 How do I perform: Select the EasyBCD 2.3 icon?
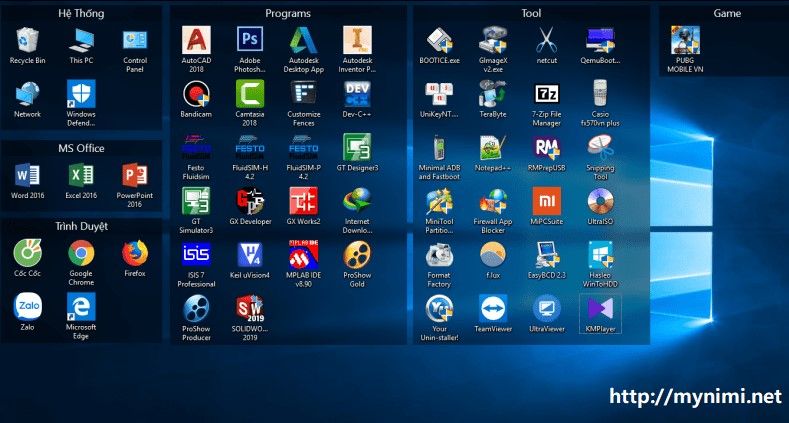(546, 255)
